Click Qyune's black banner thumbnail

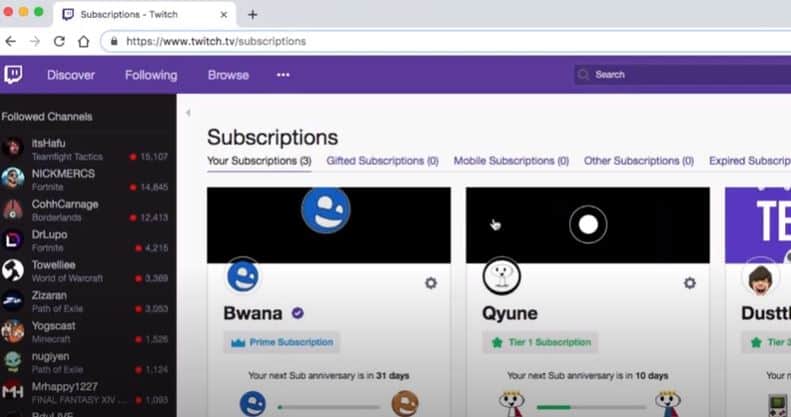(588, 225)
